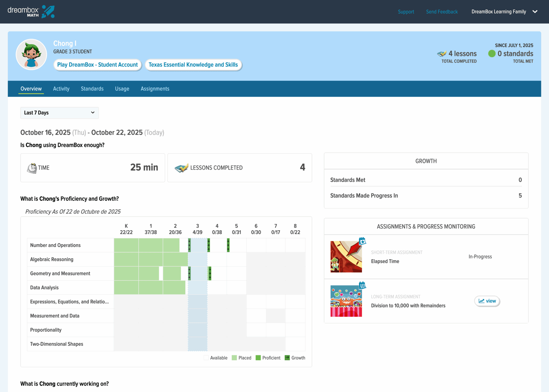Open the Last 7 Days date range dropdown
This screenshot has height=392, width=549.
[59, 113]
